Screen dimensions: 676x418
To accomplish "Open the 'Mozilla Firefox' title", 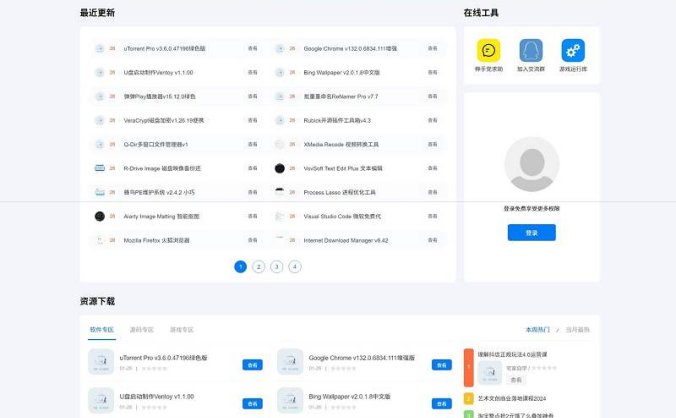I will coord(156,240).
